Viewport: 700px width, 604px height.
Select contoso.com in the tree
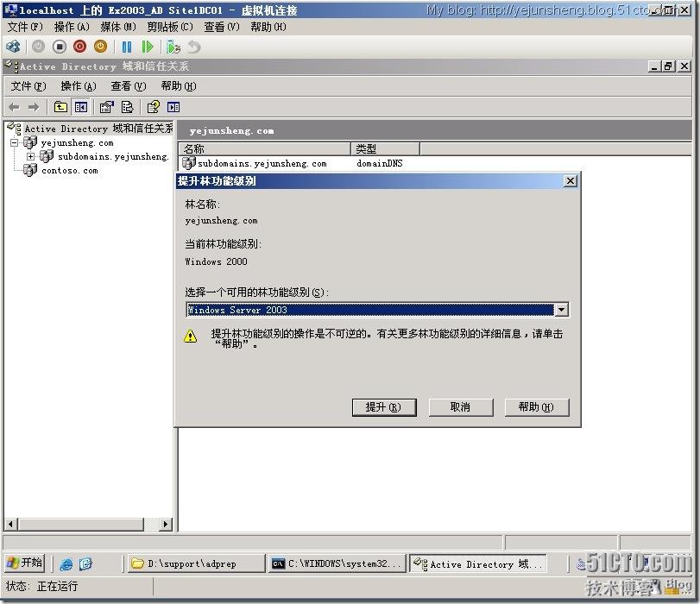[x=70, y=171]
